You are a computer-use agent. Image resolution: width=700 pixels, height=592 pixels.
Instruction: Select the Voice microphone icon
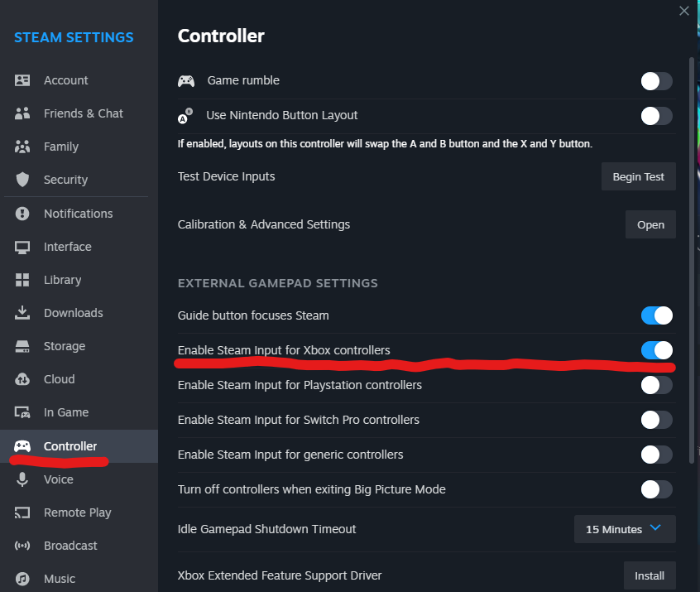[x=22, y=479]
